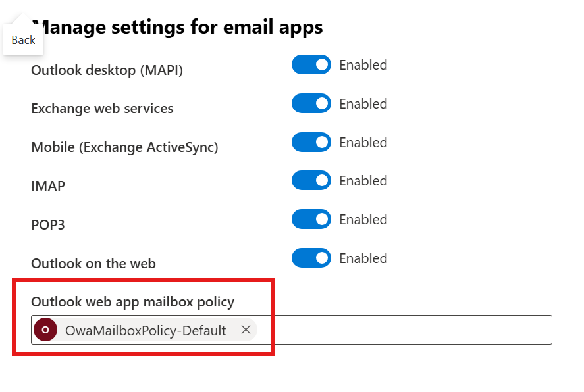The width and height of the screenshot is (584, 392).
Task: Click Enabled text next to IMAP toggle
Action: (x=363, y=181)
